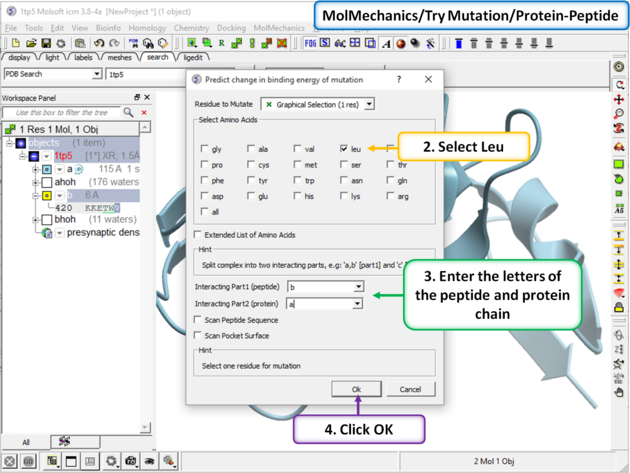
Task: Click the workspace tree filter text box
Action: pos(60,113)
